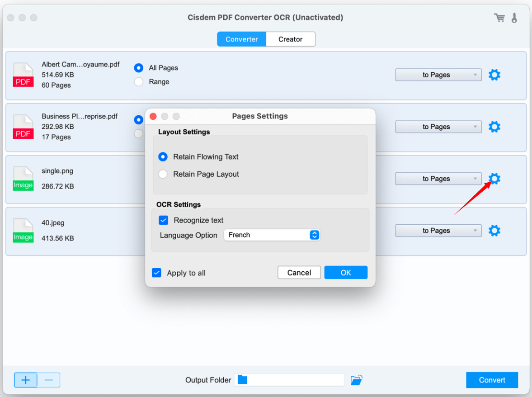Click Cancel in Pages Settings
Image resolution: width=532 pixels, height=397 pixels.
pos(299,273)
